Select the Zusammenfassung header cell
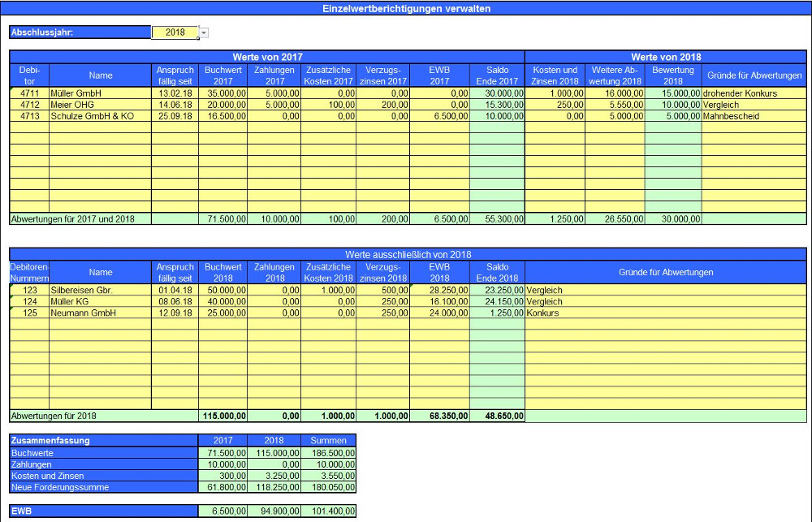The image size is (812, 522). [x=104, y=441]
